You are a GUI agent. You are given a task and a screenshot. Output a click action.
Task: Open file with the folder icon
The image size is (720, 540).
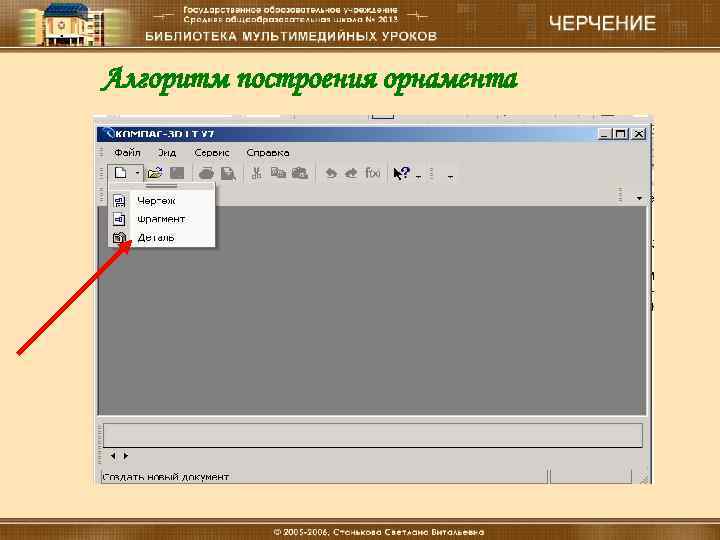pos(155,173)
